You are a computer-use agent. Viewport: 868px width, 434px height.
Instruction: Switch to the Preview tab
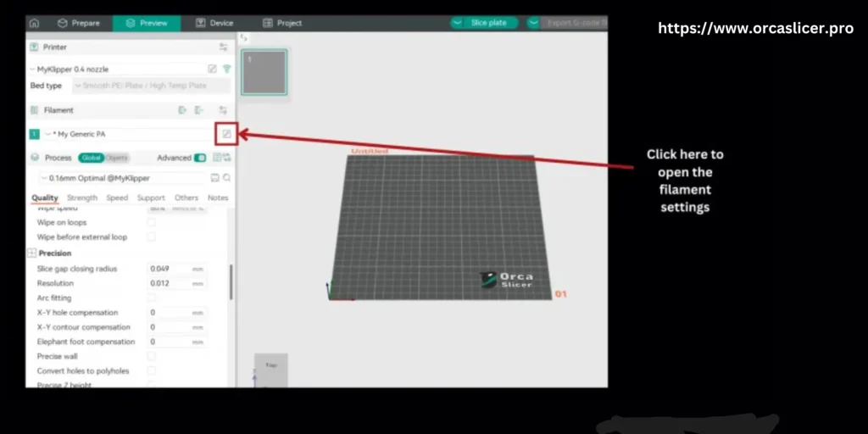147,23
